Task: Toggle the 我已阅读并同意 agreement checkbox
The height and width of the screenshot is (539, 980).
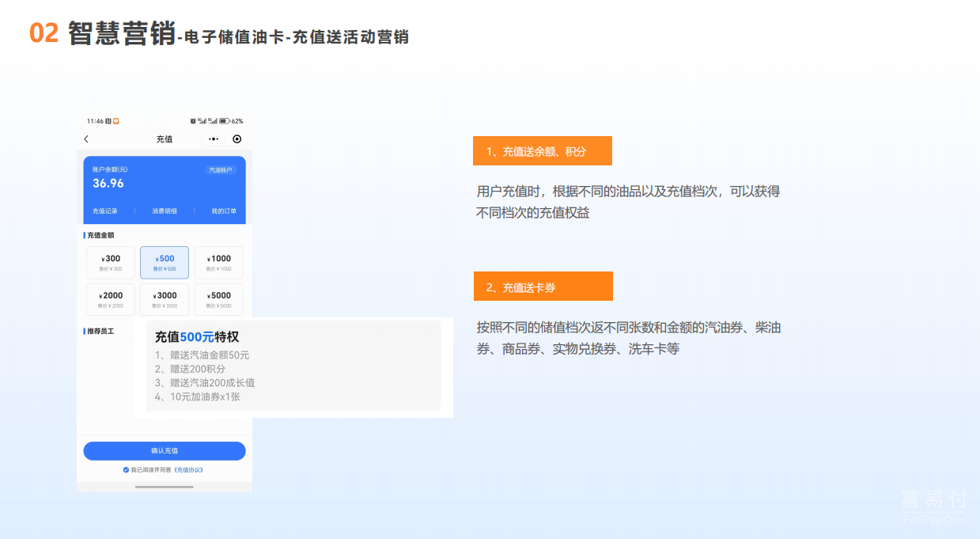Action: 126,470
